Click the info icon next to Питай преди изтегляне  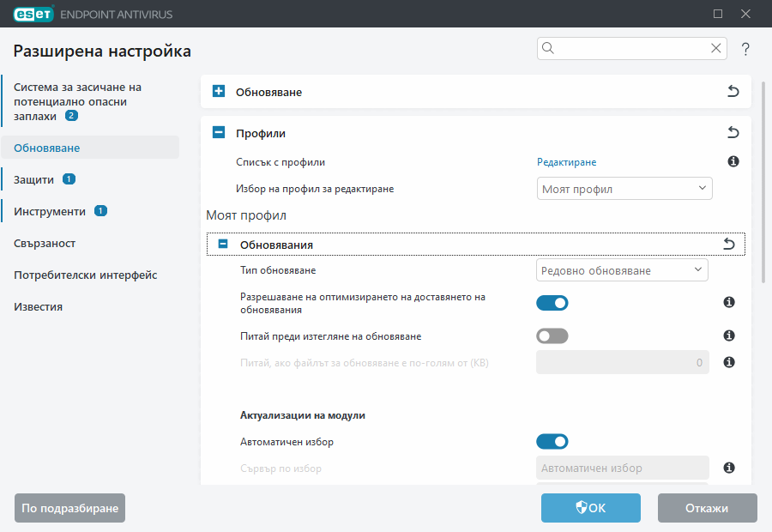tap(728, 336)
